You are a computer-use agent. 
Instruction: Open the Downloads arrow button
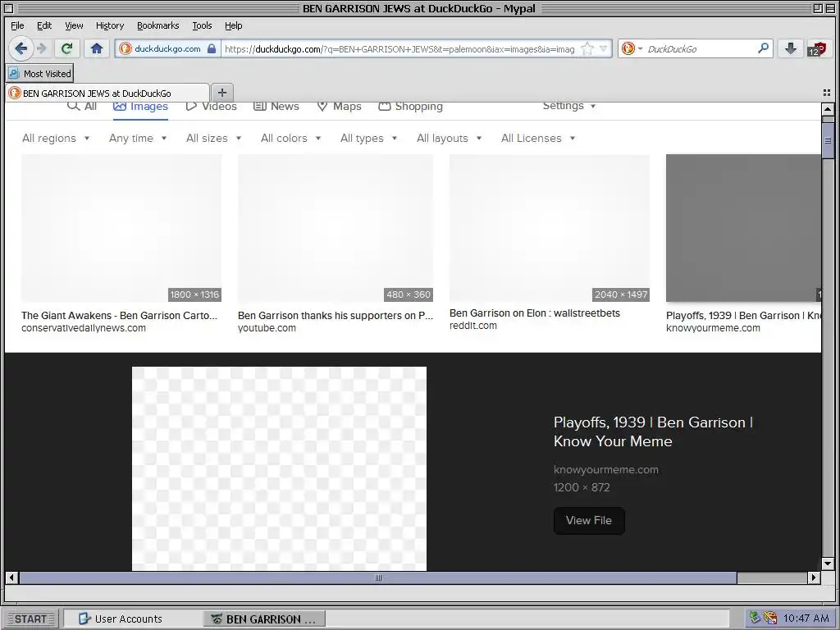tap(790, 48)
